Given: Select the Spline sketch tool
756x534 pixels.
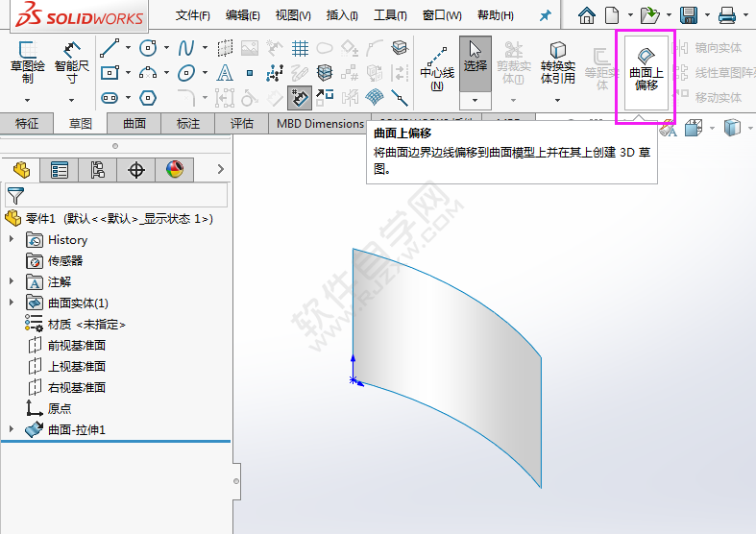Looking at the screenshot, I should click(x=186, y=48).
